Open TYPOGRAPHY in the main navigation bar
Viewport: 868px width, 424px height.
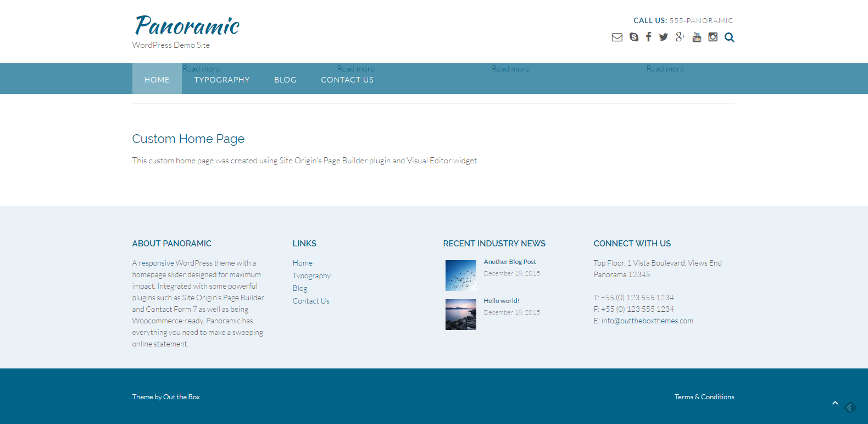pyautogui.click(x=222, y=80)
